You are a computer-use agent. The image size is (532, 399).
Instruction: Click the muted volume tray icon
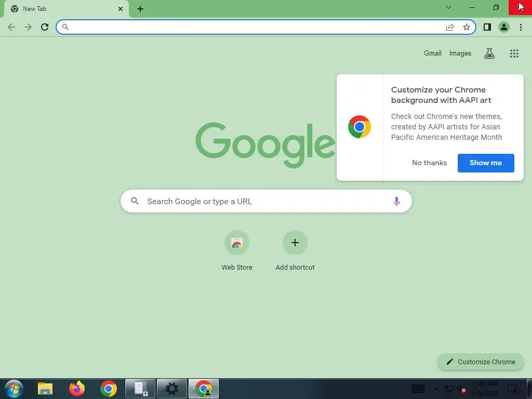(x=461, y=389)
